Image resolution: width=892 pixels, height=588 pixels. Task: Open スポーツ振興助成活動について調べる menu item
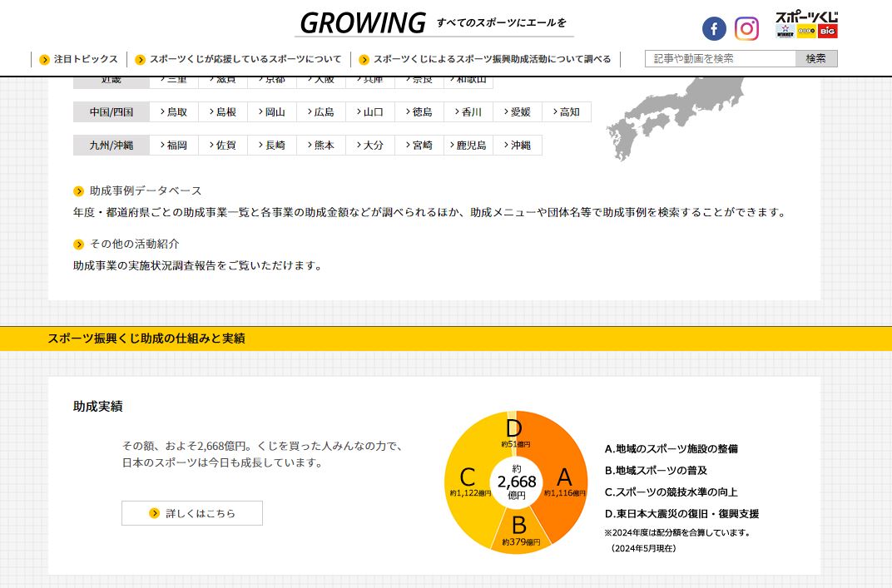485,59
